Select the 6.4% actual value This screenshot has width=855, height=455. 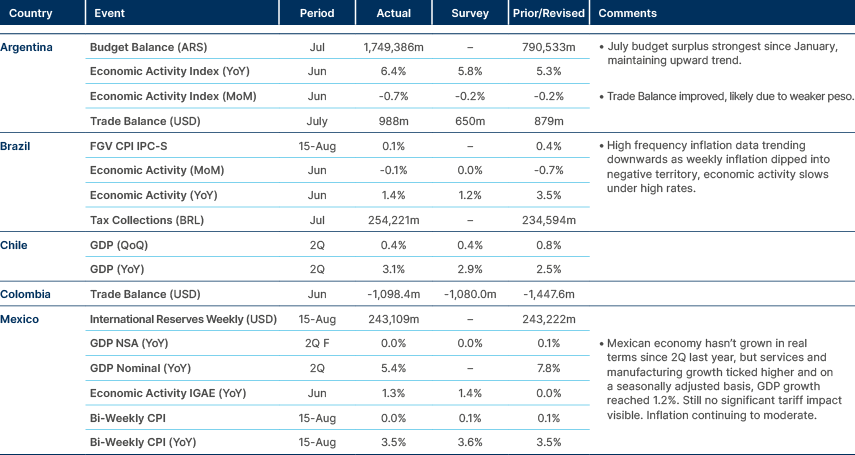click(x=394, y=71)
